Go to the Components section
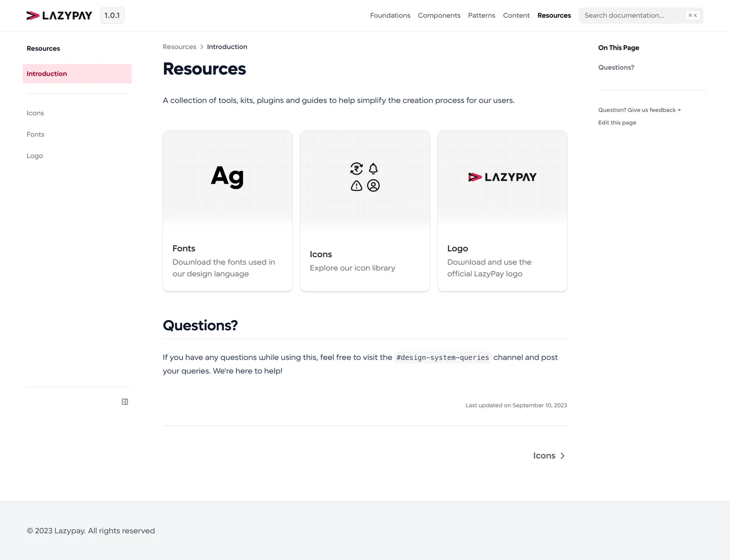Image resolution: width=730 pixels, height=560 pixels. click(439, 16)
